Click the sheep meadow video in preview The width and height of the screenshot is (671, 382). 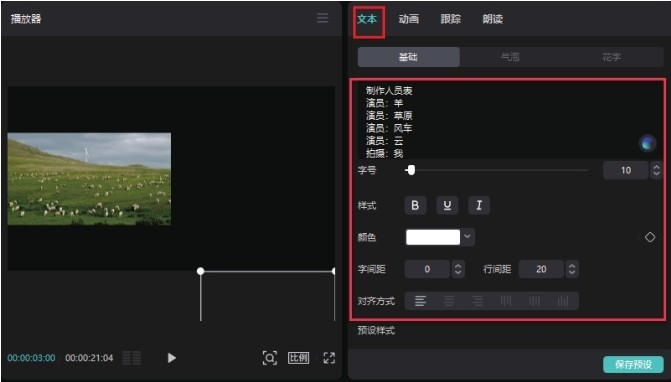89,179
